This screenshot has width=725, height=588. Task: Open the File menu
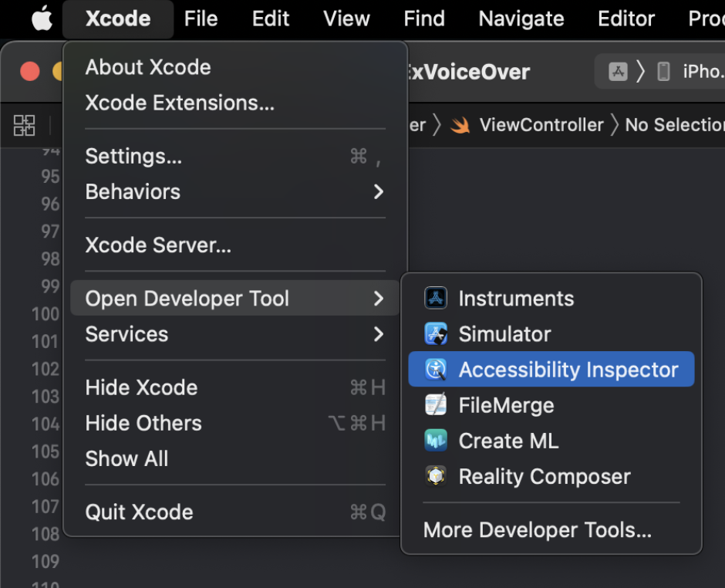(x=201, y=19)
